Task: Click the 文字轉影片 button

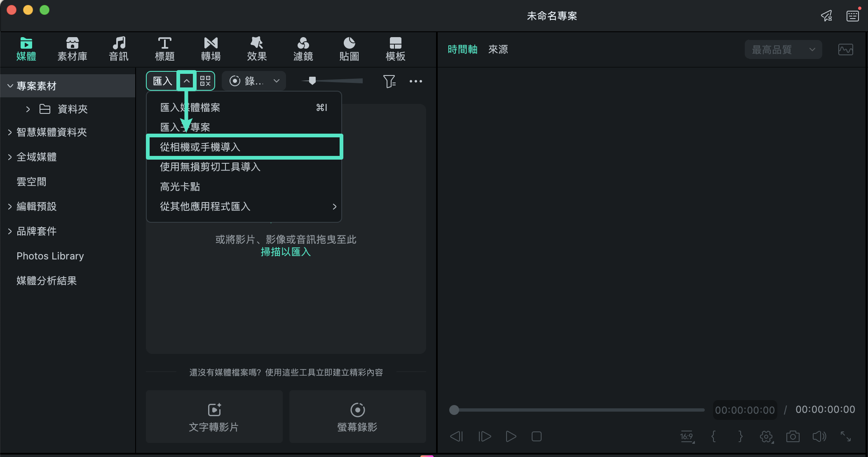Action: (214, 417)
